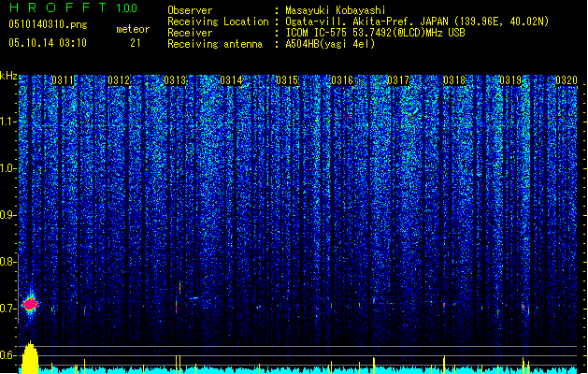
Task: Click the kHz axis unit label
Action: tap(8, 76)
